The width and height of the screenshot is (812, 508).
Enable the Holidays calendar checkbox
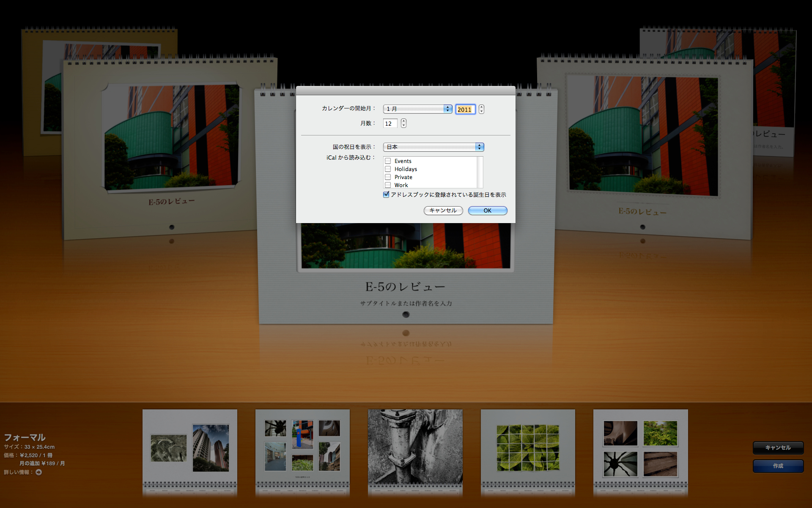[388, 169]
